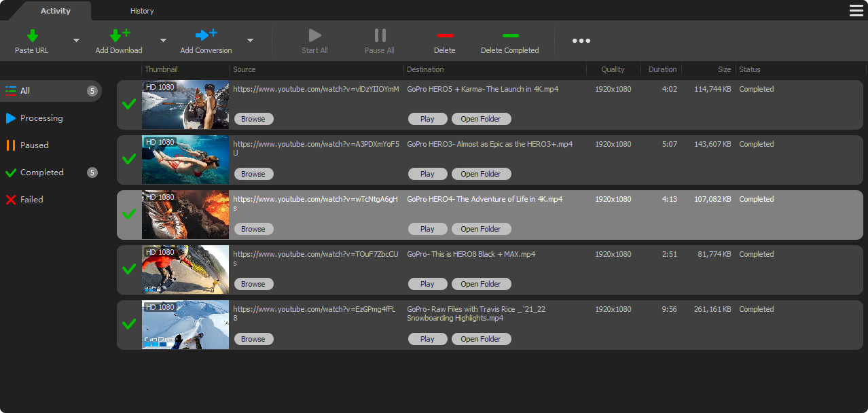The height and width of the screenshot is (413, 868).
Task: Sort by the Duration column header
Action: 662,69
